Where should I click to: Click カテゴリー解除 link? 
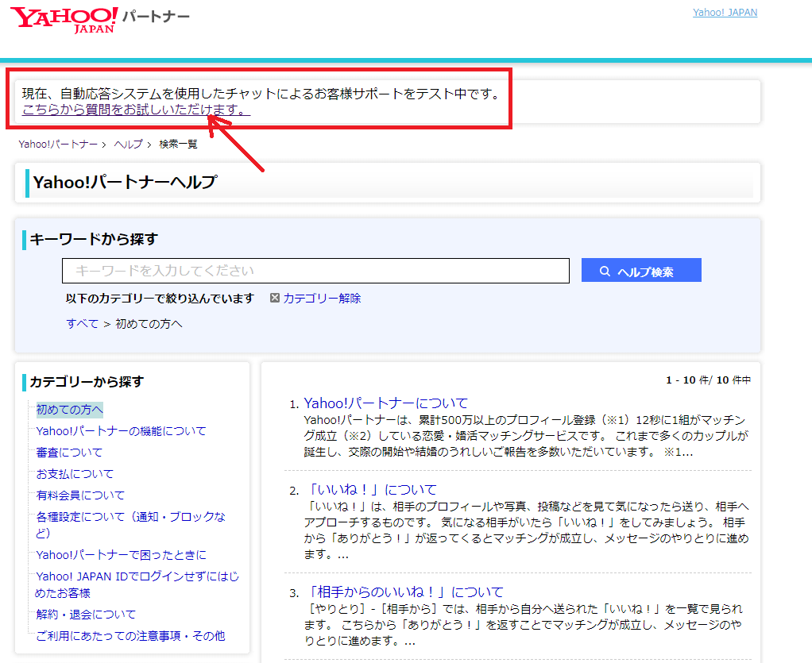322,298
